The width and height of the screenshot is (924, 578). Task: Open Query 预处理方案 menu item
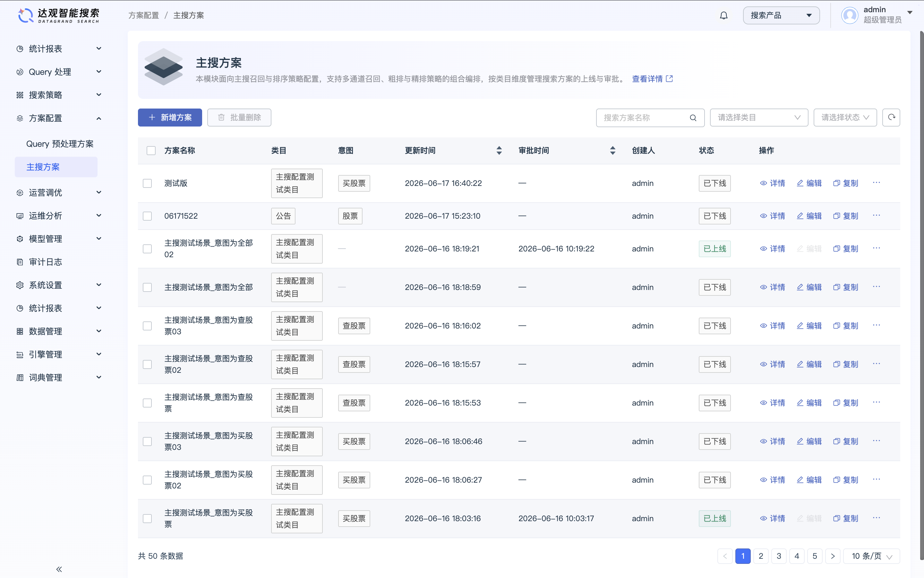coord(60,144)
